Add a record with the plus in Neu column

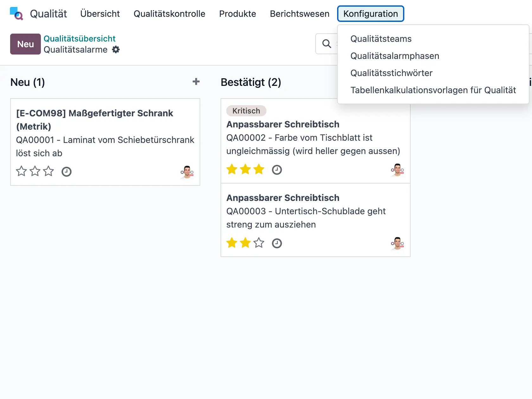tap(196, 82)
